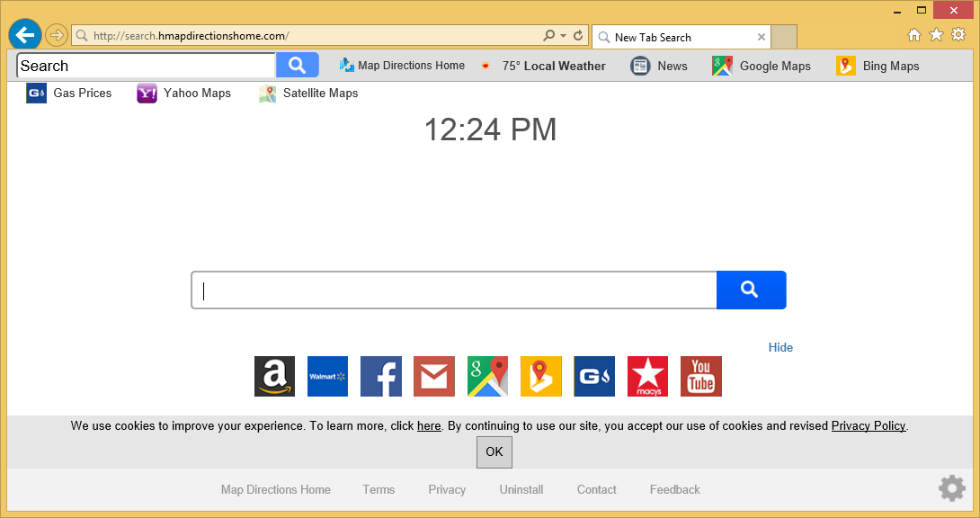Click the Satellite Maps toolbar icon
Screen dimensions: 980x518
(x=268, y=94)
